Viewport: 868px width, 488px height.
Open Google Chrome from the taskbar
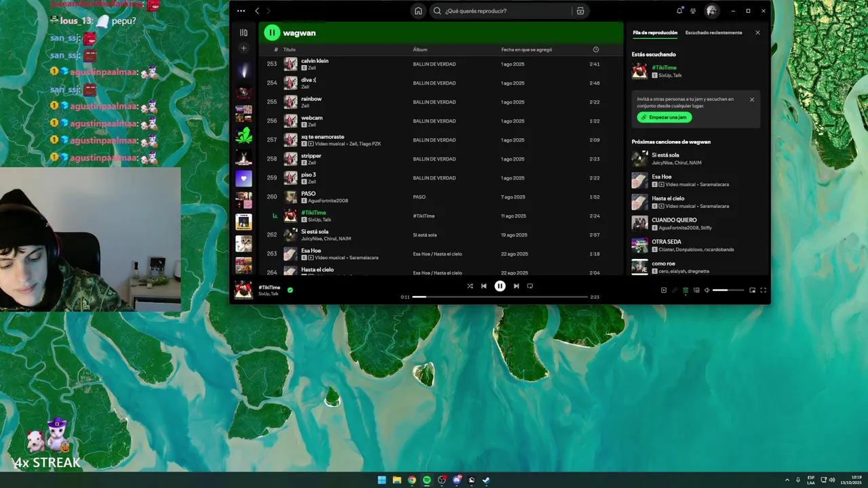click(412, 480)
